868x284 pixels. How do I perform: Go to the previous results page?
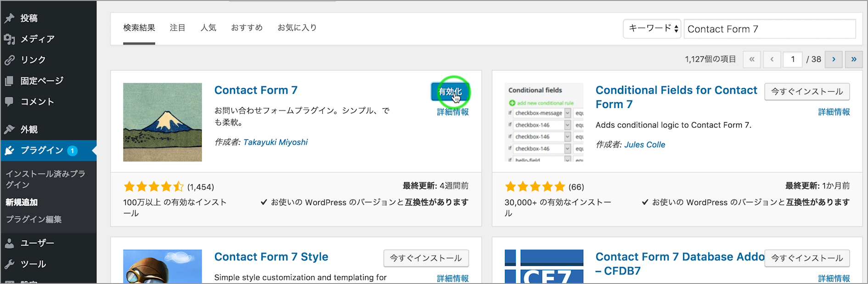click(x=772, y=59)
